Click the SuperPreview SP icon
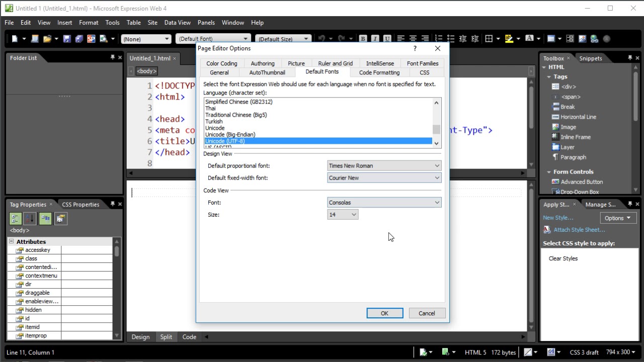The image size is (644, 362). [91, 39]
